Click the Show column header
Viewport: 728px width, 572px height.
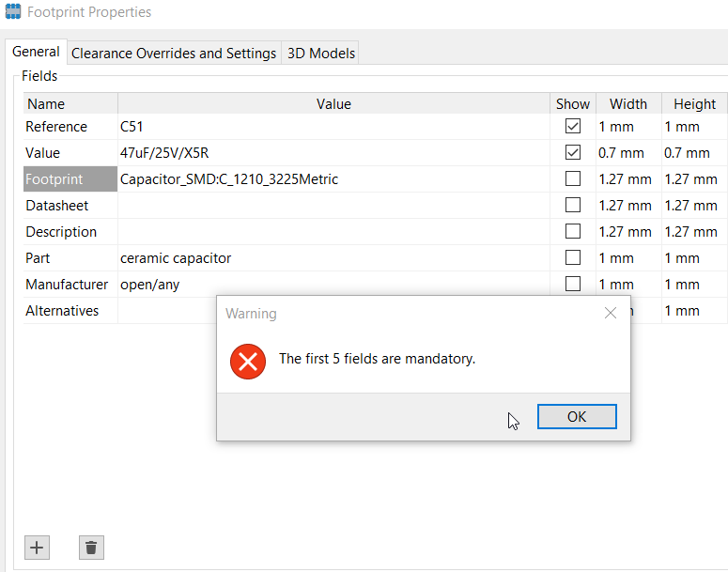(573, 104)
